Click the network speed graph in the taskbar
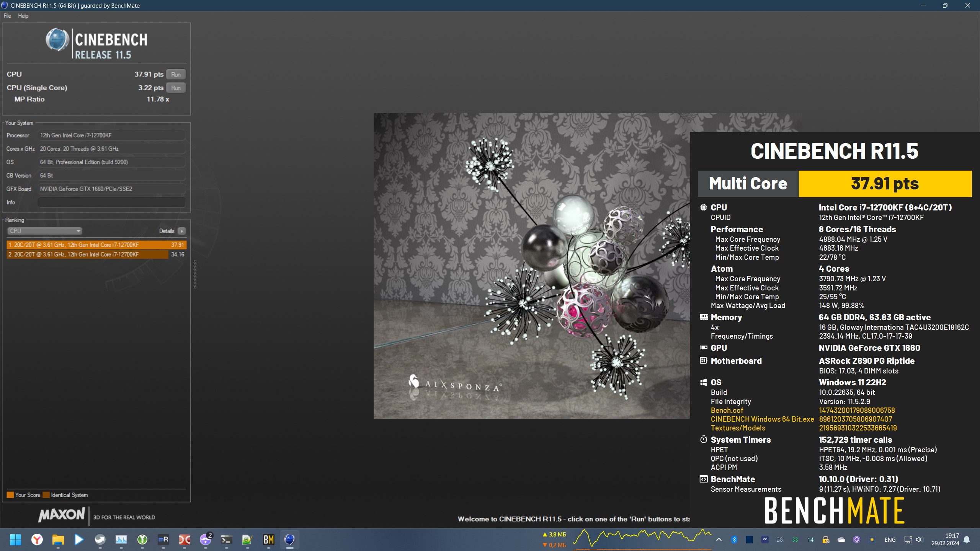 (x=642, y=539)
